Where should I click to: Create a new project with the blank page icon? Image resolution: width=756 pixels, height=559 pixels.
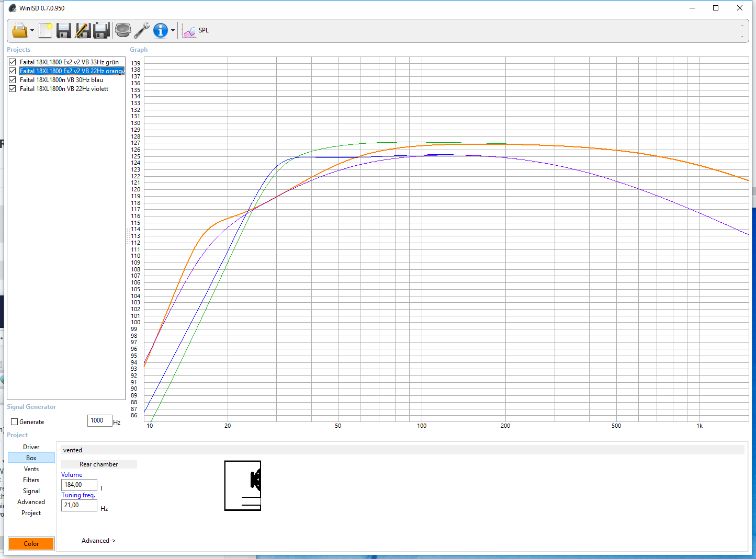coord(46,30)
